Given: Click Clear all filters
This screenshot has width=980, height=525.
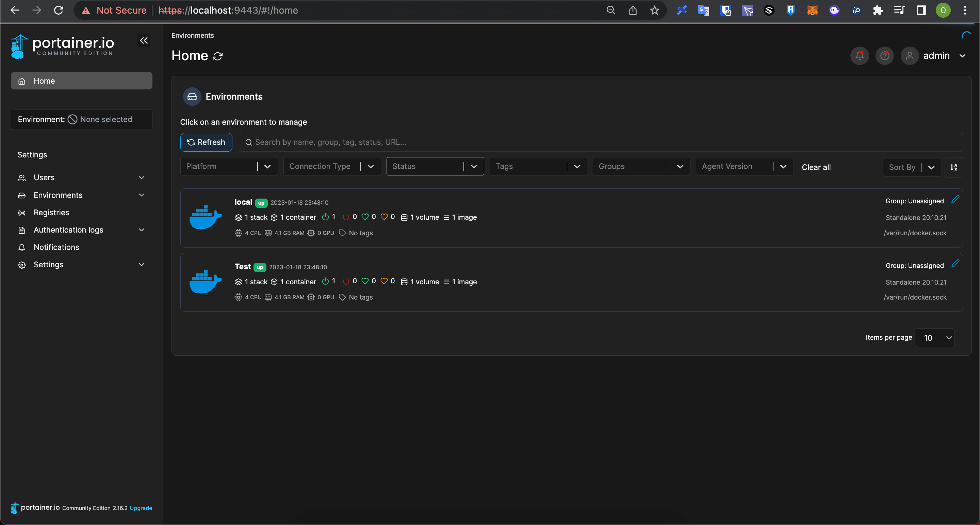Looking at the screenshot, I should (816, 167).
